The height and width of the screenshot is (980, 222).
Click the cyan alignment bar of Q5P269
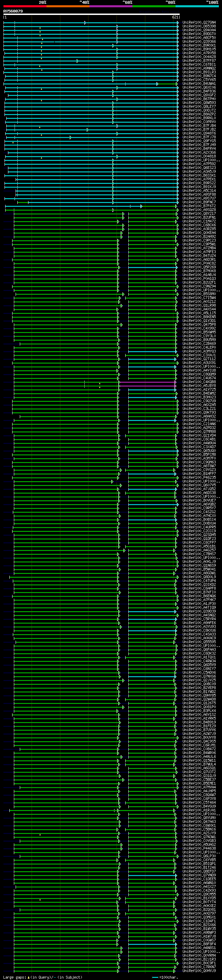click(153, 267)
